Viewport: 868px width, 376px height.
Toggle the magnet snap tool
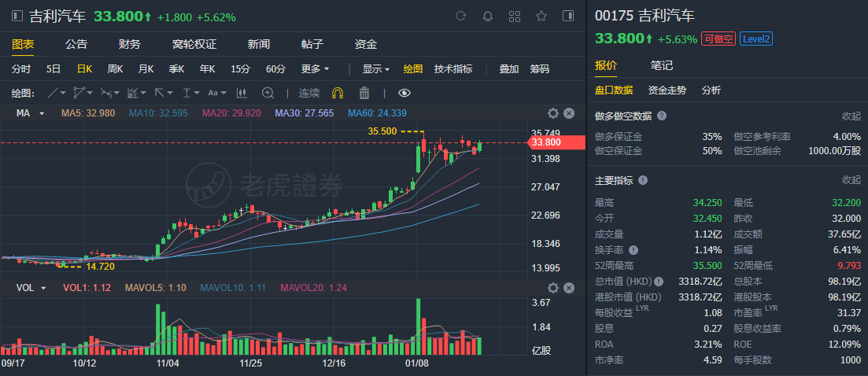(x=337, y=93)
